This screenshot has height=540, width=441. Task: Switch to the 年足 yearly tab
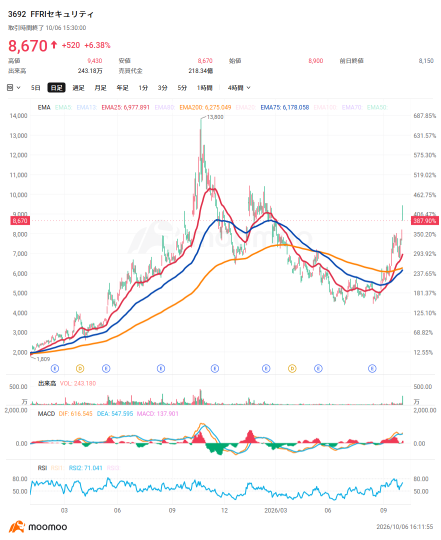(123, 88)
